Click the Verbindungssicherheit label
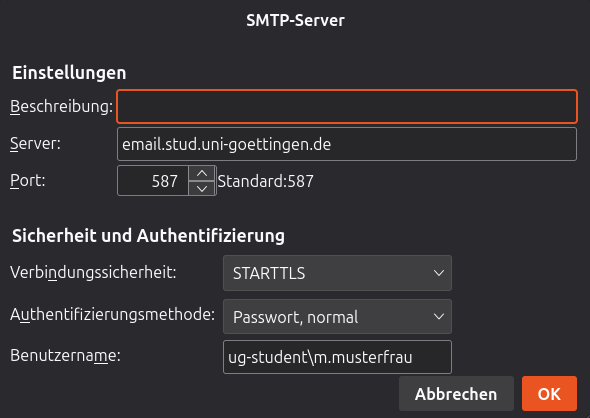 (x=93, y=272)
